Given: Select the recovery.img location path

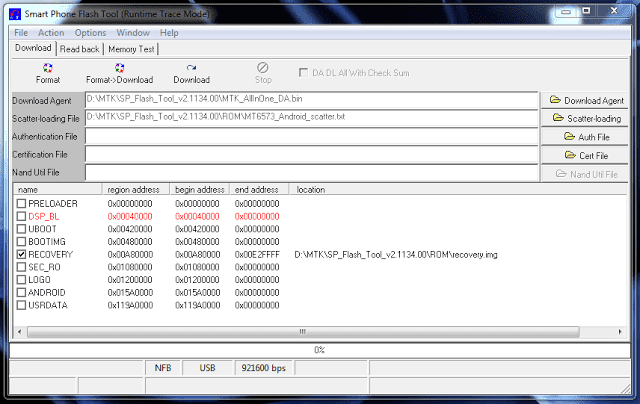Looking at the screenshot, I should click(x=396, y=255).
